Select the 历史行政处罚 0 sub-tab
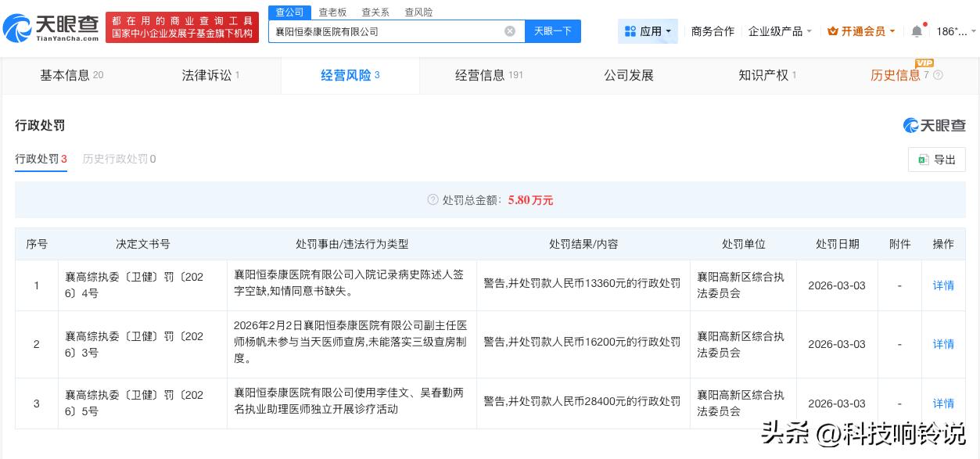This screenshot has height=459, width=980. 119,159
